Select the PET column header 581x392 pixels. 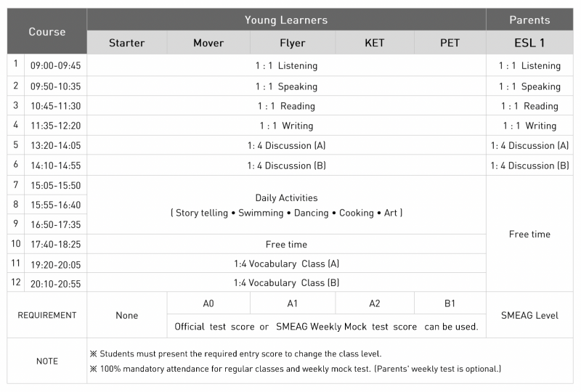(450, 43)
